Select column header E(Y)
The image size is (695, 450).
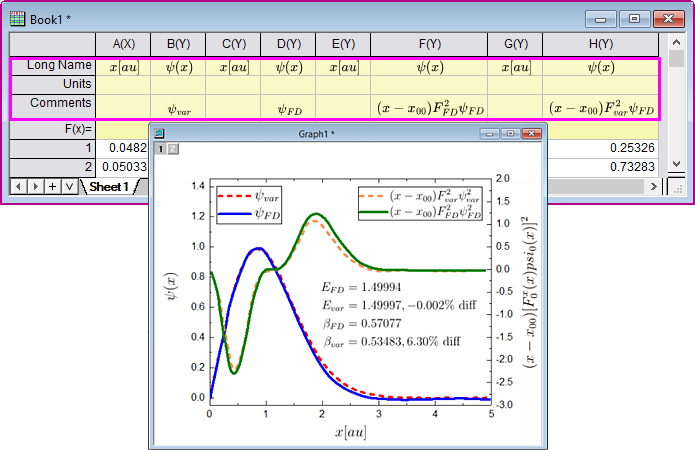click(x=343, y=44)
